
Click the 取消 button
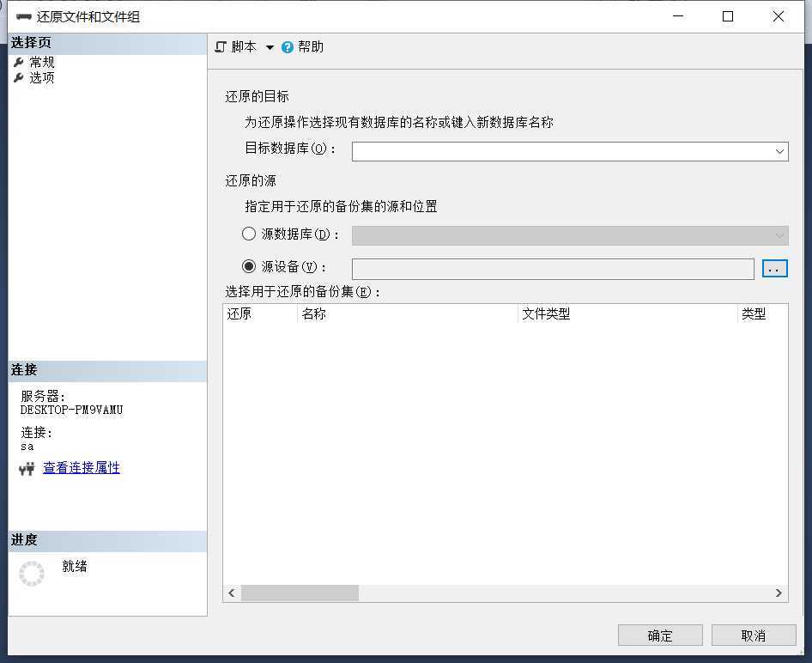[x=754, y=636]
